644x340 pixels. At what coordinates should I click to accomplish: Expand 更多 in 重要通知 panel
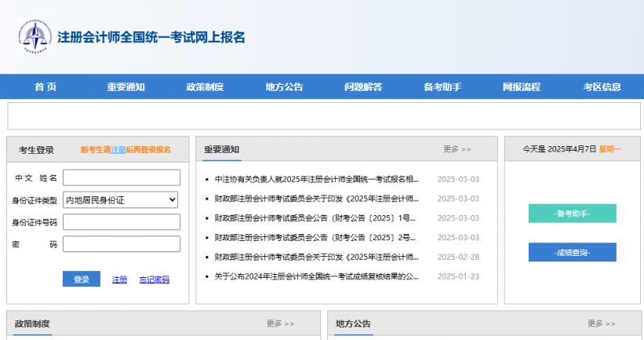[457, 149]
